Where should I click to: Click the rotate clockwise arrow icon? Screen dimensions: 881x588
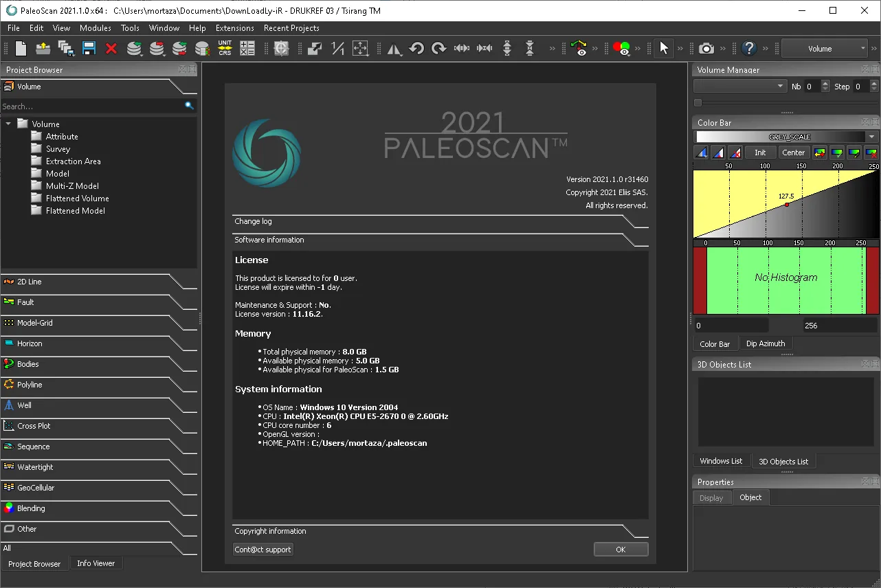click(439, 48)
